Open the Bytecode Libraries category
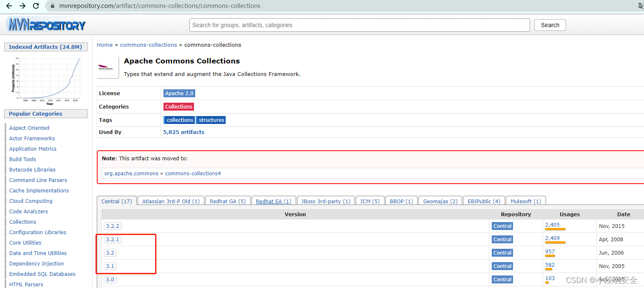The width and height of the screenshot is (644, 288). point(33,169)
